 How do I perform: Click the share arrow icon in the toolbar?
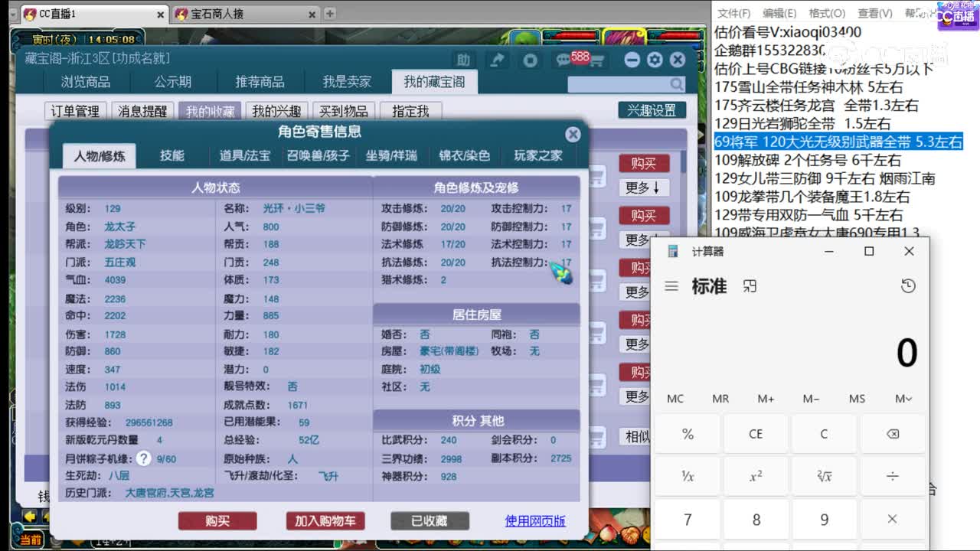pos(498,60)
